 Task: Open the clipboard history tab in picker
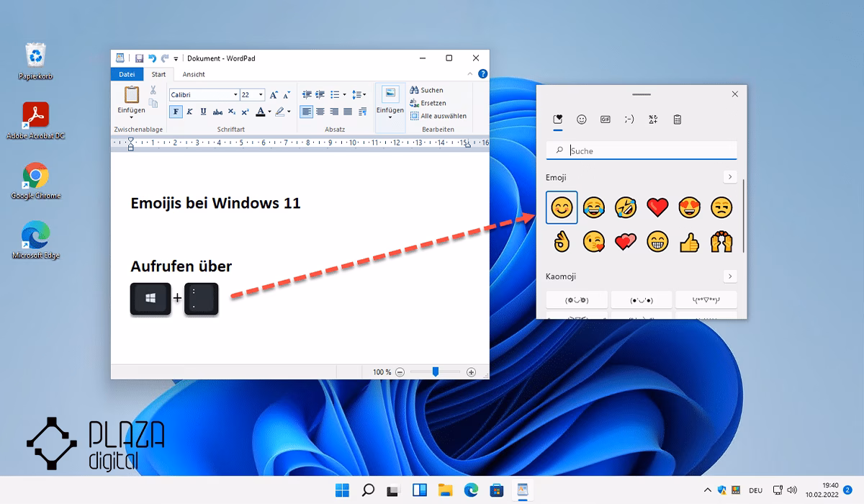coord(678,120)
